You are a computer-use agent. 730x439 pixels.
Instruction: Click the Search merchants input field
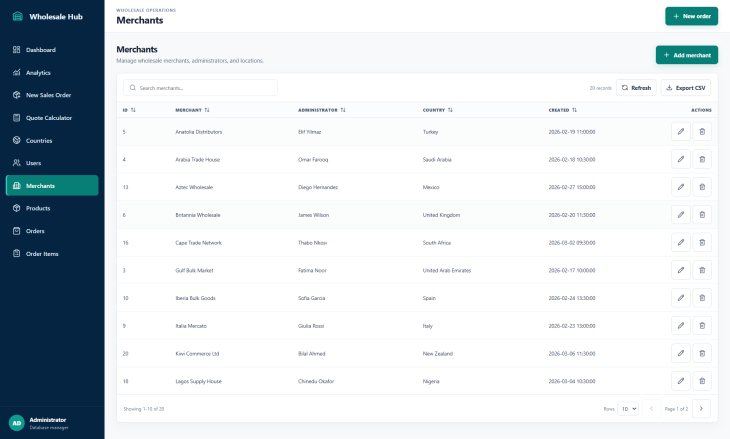(200, 88)
